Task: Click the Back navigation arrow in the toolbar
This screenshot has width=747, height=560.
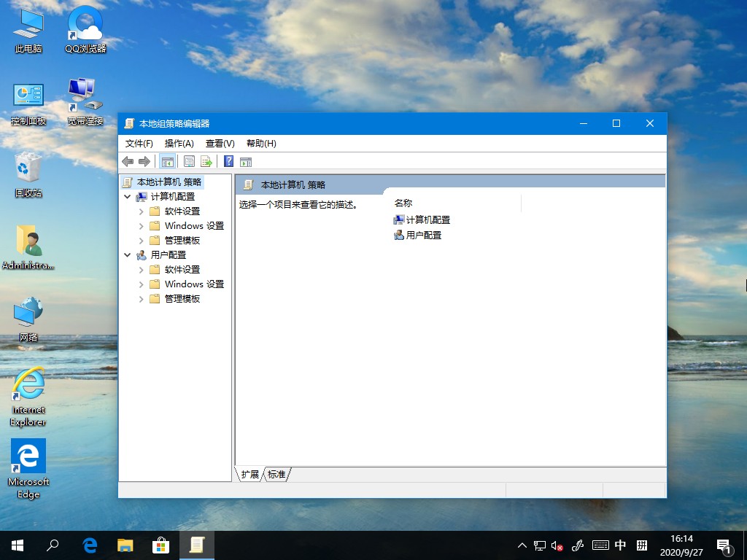Action: [128, 161]
